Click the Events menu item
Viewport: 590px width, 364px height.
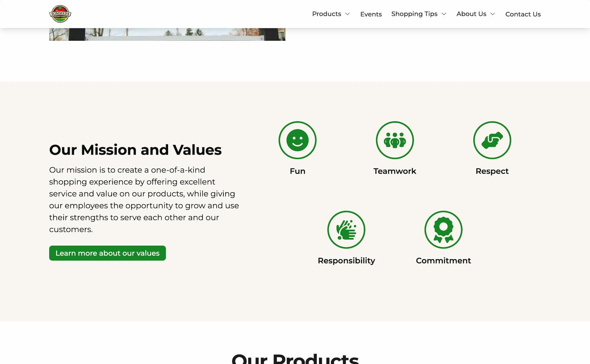[371, 14]
